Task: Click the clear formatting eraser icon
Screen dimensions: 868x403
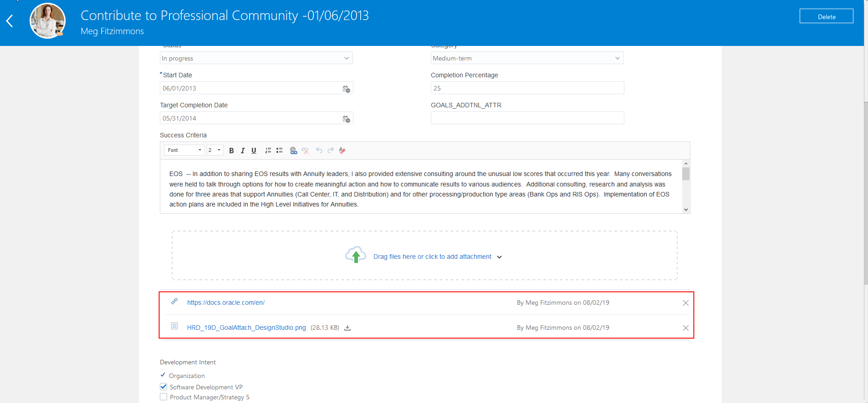Action: pyautogui.click(x=342, y=151)
